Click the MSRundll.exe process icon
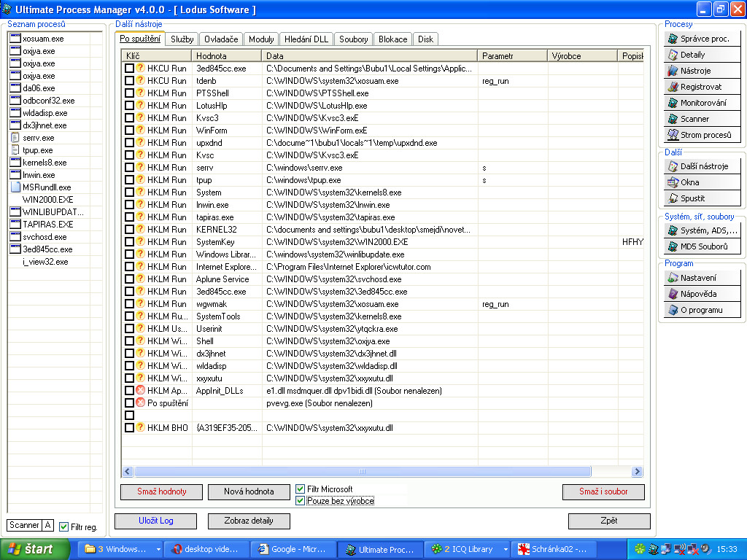The image size is (747, 560). point(15,187)
